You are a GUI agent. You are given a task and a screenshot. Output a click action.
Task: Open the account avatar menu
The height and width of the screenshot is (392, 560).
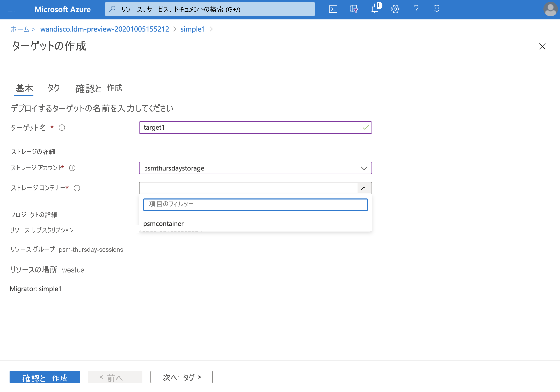click(550, 9)
